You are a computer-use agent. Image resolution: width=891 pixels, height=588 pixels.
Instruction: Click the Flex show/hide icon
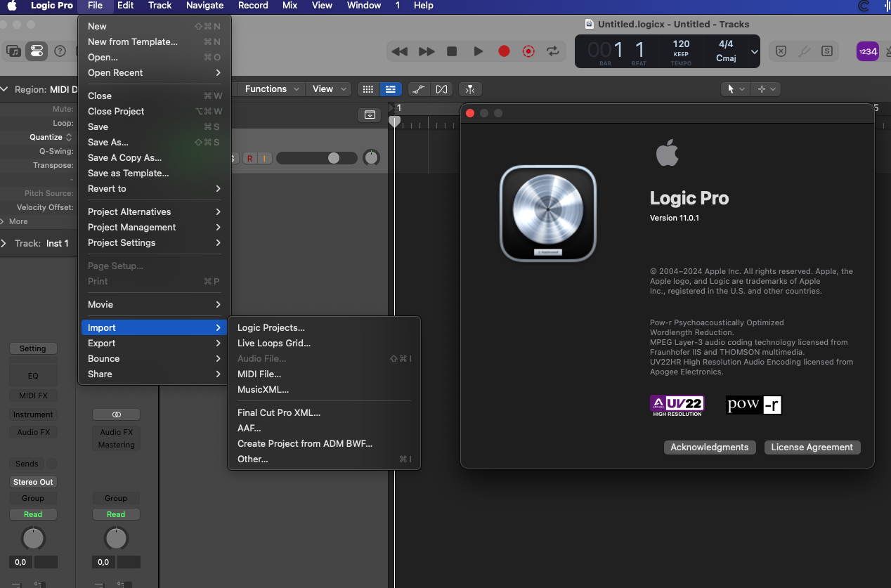click(x=441, y=89)
